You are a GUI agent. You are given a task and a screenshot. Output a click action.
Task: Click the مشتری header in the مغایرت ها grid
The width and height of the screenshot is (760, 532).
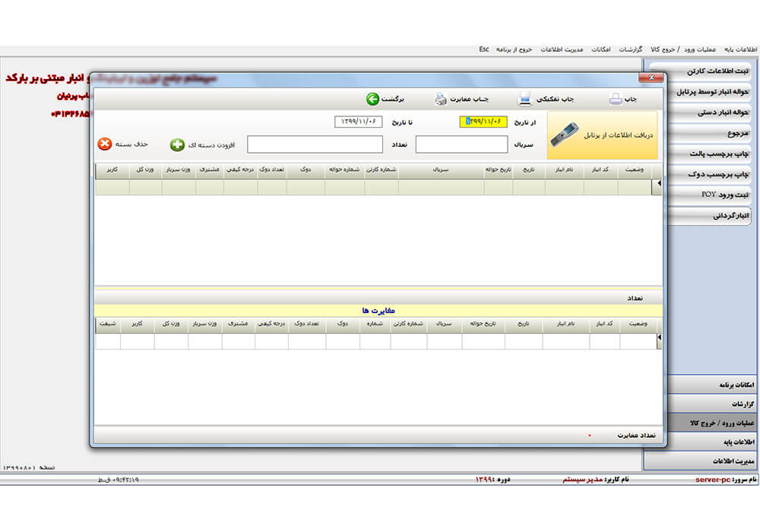click(x=238, y=324)
